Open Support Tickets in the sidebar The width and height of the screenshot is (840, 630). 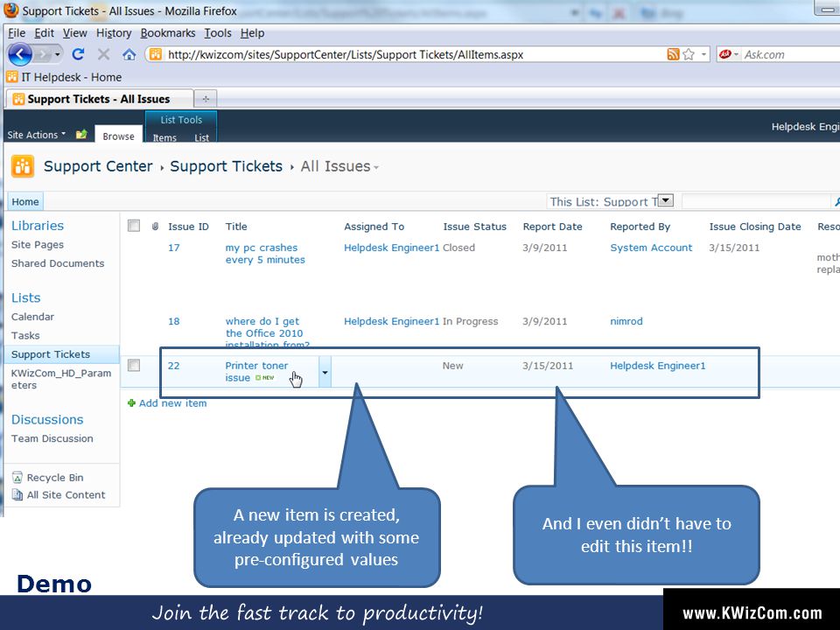pyautogui.click(x=51, y=354)
